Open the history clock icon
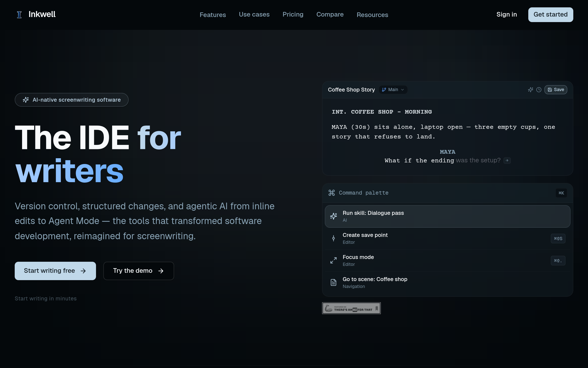This screenshot has height=368, width=588. [x=539, y=89]
